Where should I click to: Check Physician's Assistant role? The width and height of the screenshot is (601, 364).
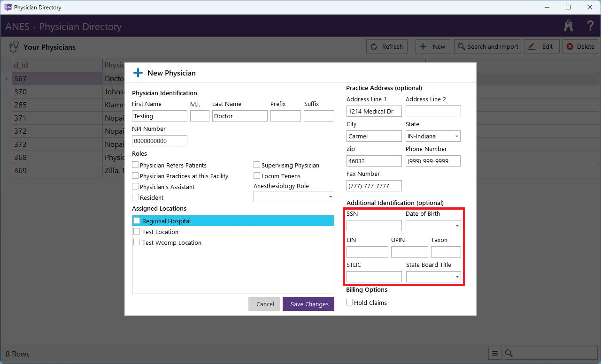[x=135, y=187]
